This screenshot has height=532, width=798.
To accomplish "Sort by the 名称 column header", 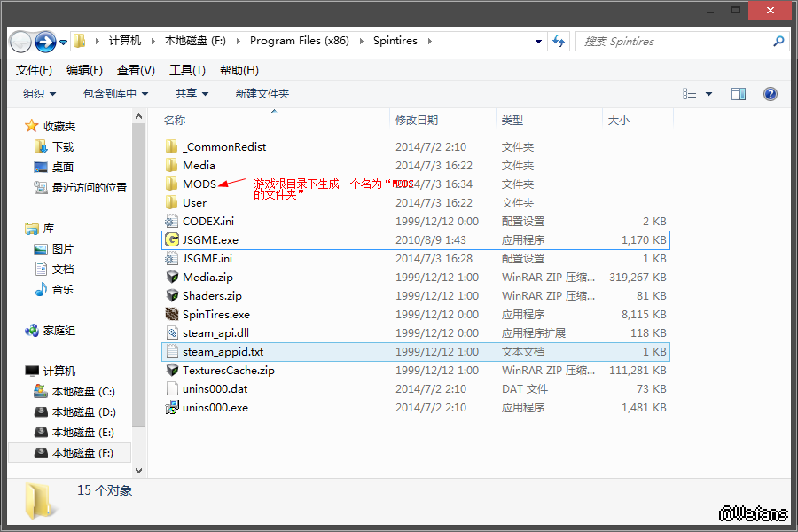I will click(175, 121).
